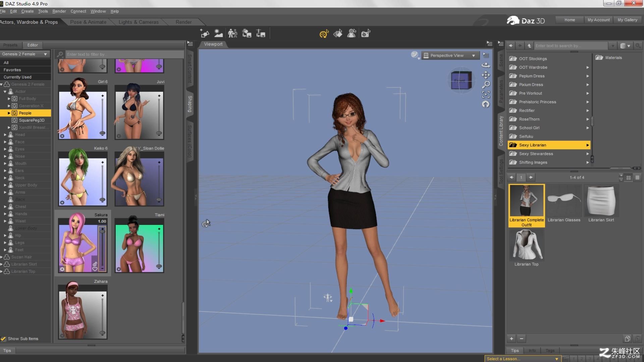Select the SquarePeg3D tree item
The image size is (644, 362).
pyautogui.click(x=32, y=120)
